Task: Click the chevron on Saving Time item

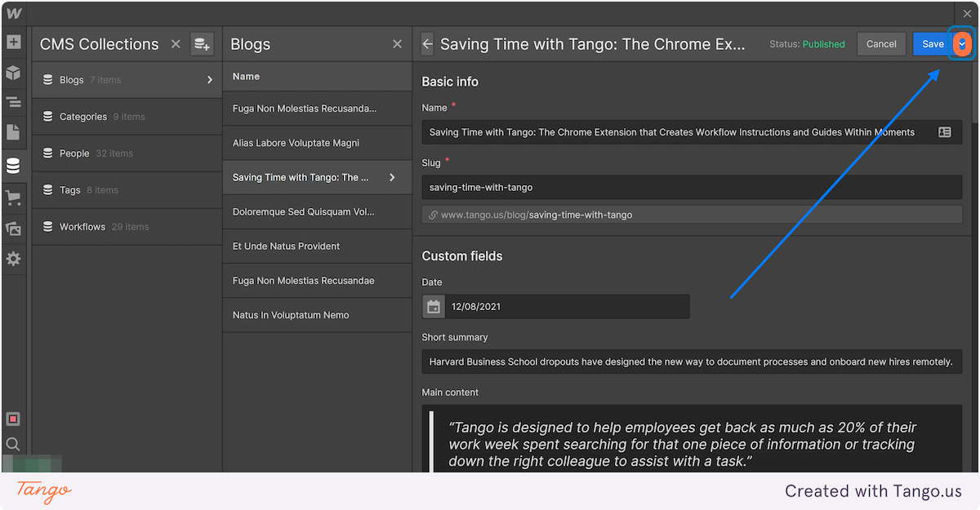Action: coord(392,177)
